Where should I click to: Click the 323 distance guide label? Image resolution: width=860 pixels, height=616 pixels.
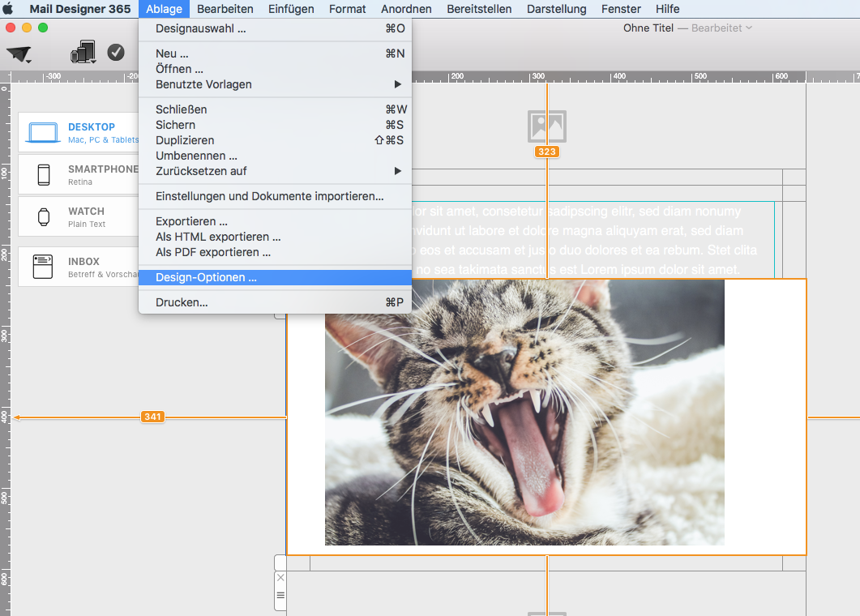pyautogui.click(x=547, y=152)
